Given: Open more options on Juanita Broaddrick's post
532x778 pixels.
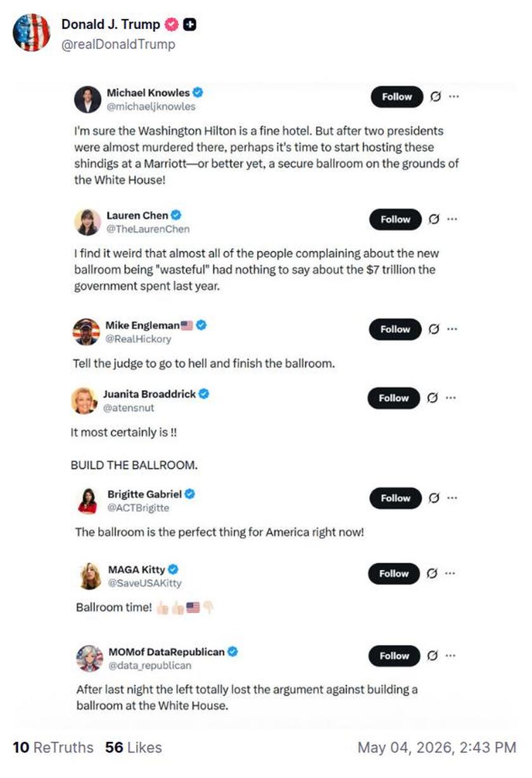Looking at the screenshot, I should pos(451,398).
